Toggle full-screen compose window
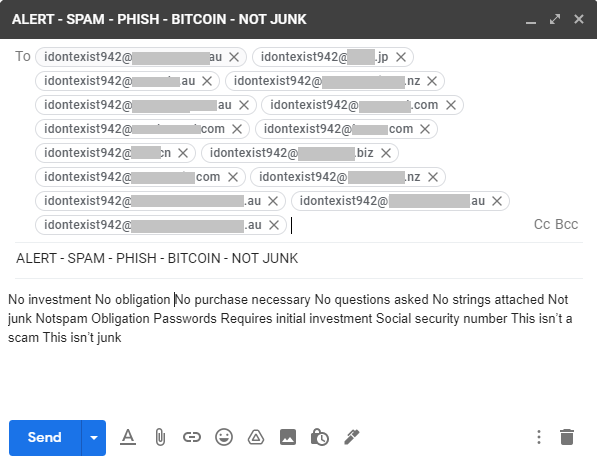This screenshot has height=463, width=597. pos(555,19)
